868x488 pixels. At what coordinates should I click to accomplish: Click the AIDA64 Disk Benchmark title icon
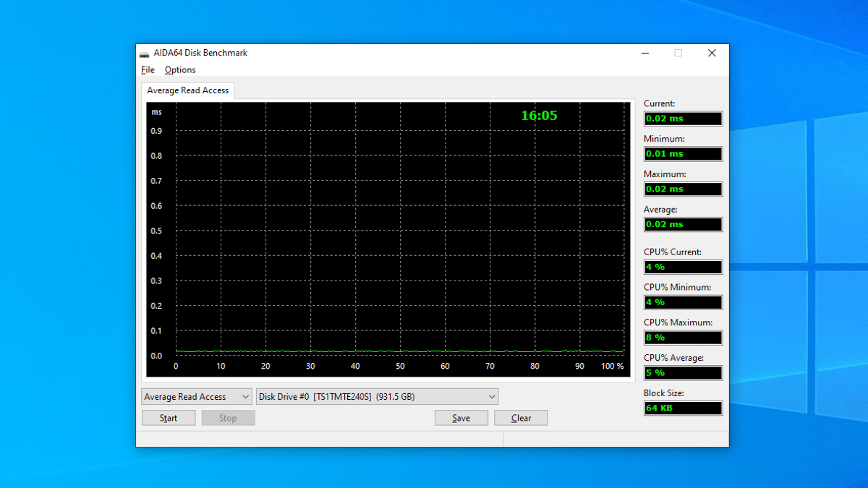point(145,53)
